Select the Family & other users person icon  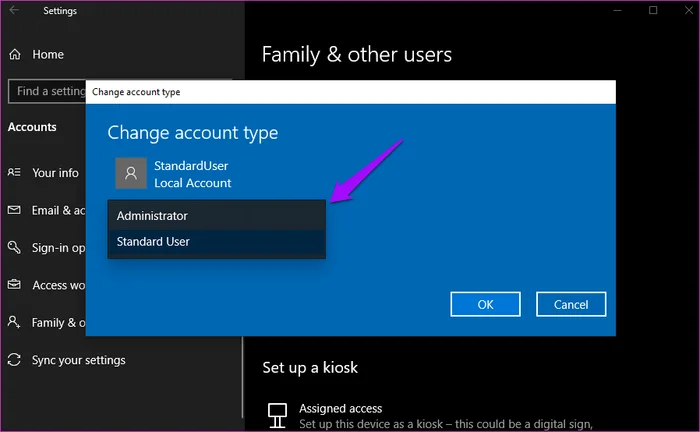point(14,322)
